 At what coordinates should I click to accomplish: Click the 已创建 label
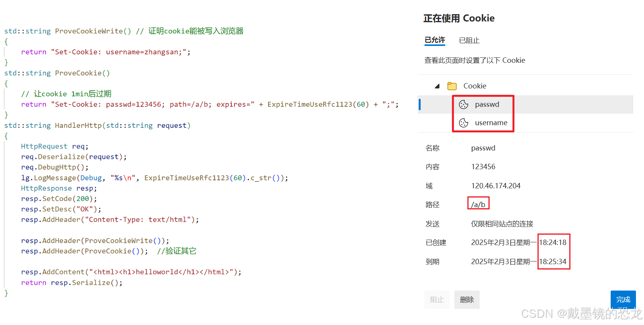tap(436, 243)
